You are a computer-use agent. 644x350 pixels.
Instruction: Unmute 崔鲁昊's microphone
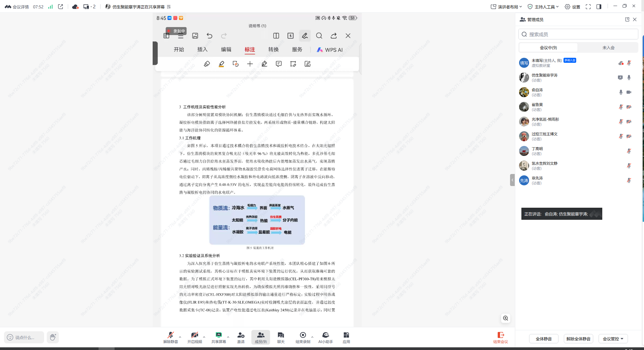(x=621, y=107)
